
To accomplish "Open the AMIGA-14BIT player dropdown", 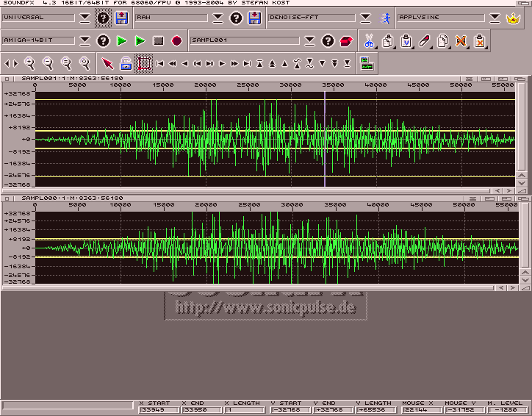I will click(85, 40).
